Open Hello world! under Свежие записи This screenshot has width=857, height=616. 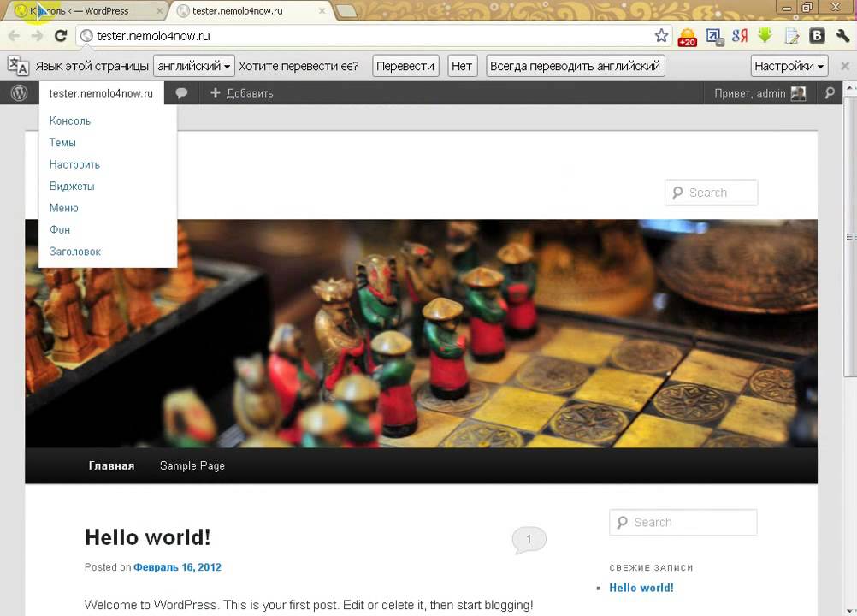click(641, 588)
